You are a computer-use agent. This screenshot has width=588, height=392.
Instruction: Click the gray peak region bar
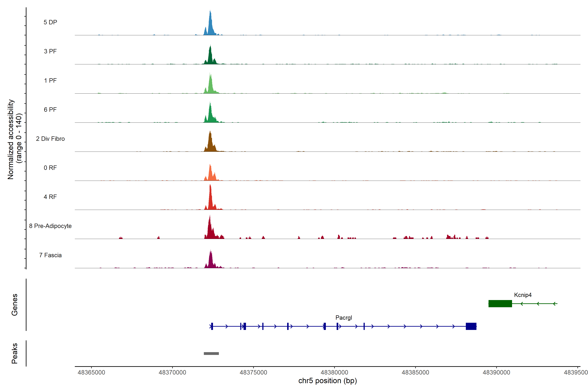(x=211, y=353)
